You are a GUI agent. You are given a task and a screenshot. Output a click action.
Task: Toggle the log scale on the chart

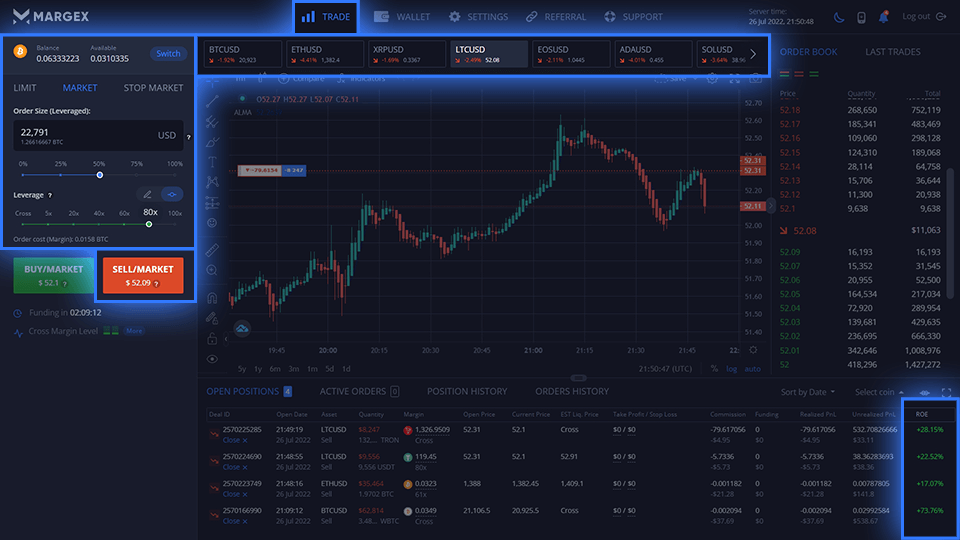coord(732,369)
